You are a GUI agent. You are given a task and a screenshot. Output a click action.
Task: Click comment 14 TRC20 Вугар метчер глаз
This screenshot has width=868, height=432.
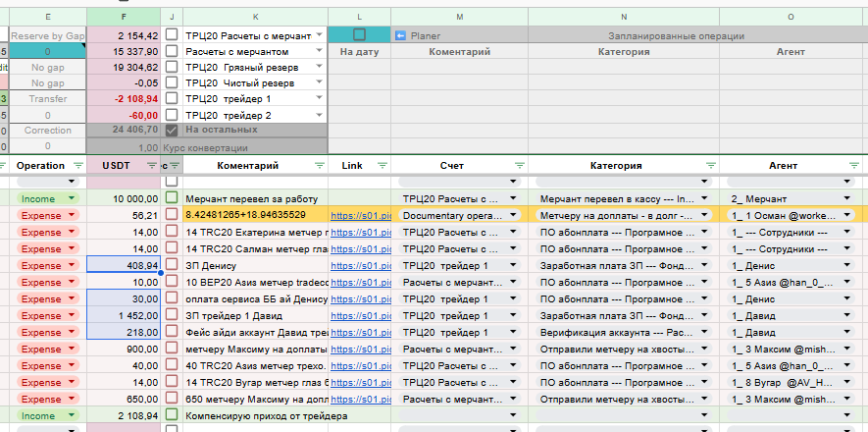point(255,383)
